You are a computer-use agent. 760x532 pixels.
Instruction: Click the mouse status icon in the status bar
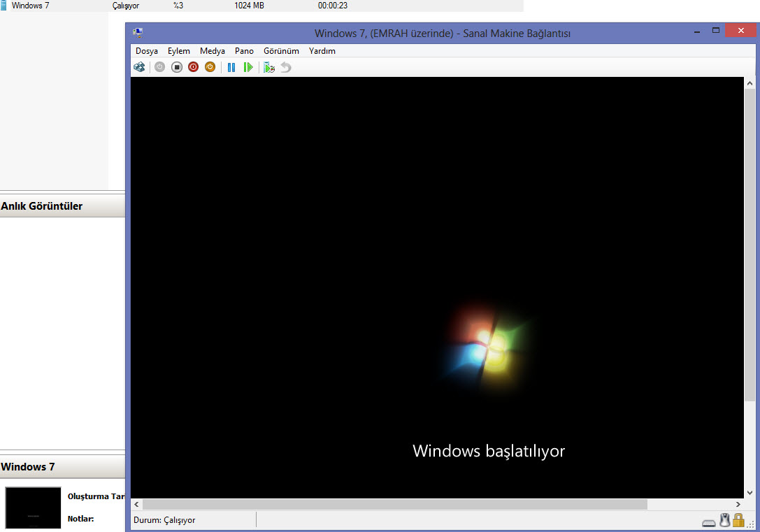click(724, 520)
